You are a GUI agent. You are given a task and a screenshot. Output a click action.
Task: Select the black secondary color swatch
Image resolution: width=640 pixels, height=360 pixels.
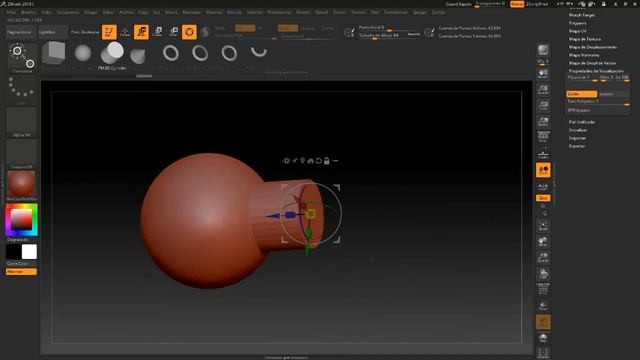coord(13,252)
